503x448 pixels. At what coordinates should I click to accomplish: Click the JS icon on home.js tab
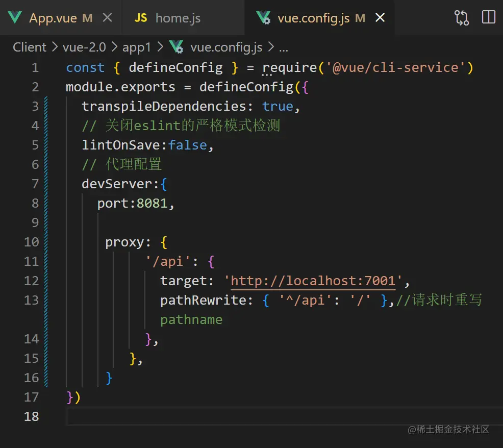(140, 18)
